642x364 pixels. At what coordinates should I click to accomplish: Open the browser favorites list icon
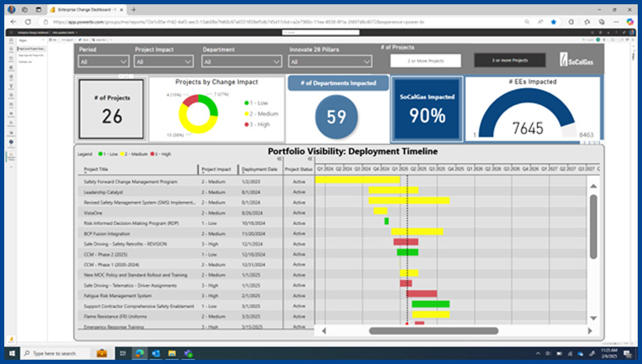pyautogui.click(x=587, y=22)
